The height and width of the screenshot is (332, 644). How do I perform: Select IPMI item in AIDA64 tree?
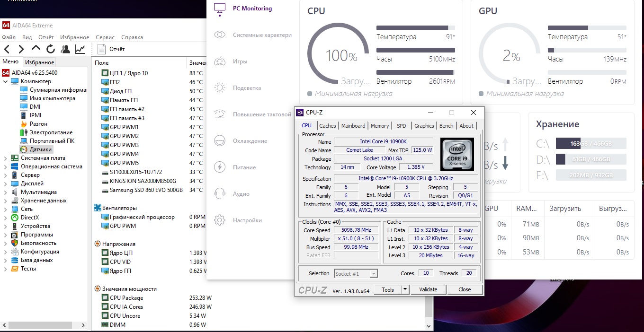[x=31, y=115]
